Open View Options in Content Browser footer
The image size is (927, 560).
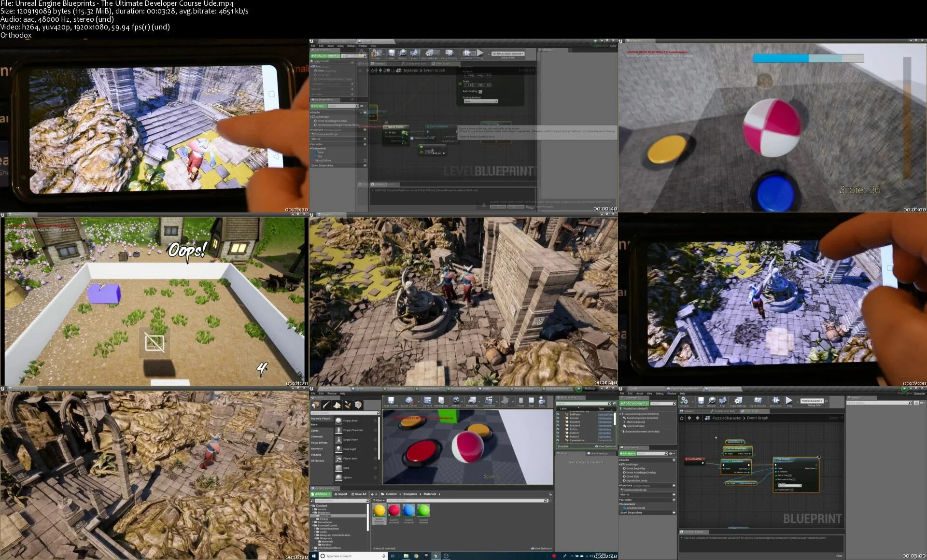[542, 548]
